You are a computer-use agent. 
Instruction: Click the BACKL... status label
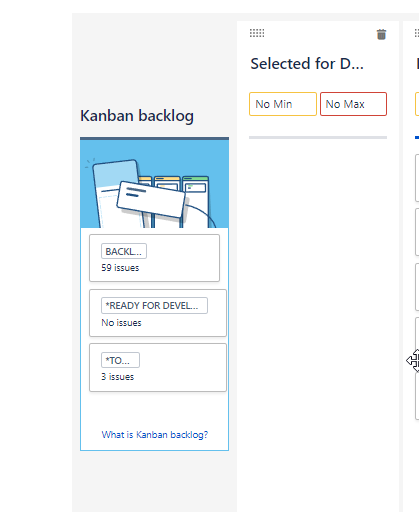pos(124,251)
